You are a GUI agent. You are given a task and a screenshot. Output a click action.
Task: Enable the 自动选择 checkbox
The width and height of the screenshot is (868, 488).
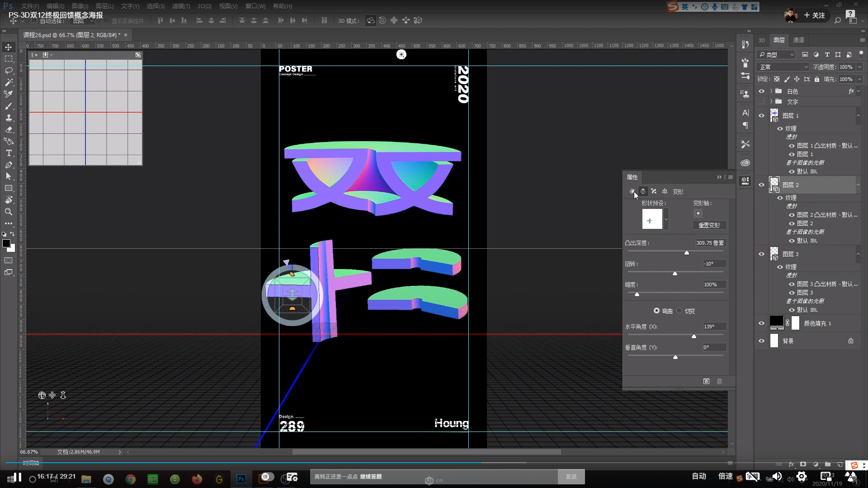point(34,21)
